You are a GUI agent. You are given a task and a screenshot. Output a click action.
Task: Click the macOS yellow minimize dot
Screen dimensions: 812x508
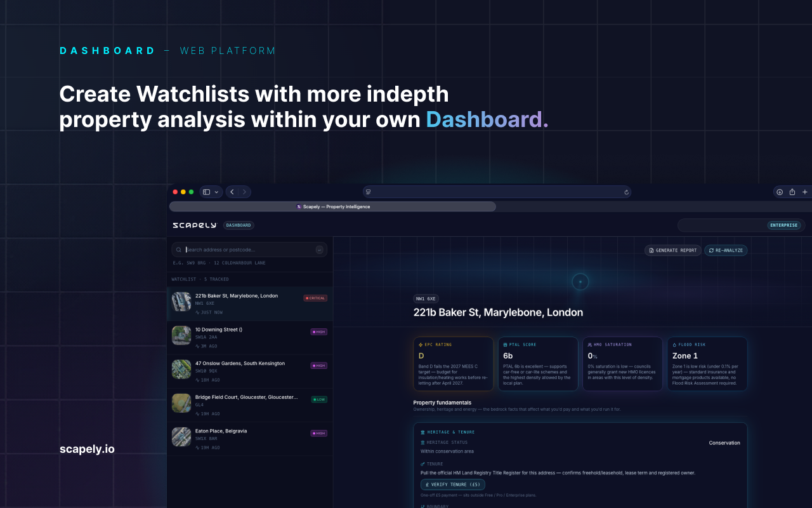[x=183, y=192]
